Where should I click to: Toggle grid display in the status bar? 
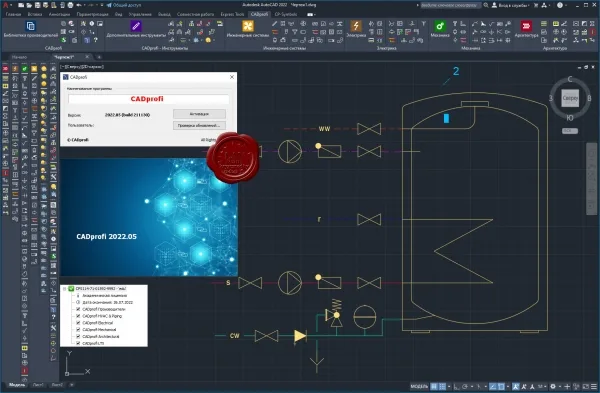pos(434,386)
